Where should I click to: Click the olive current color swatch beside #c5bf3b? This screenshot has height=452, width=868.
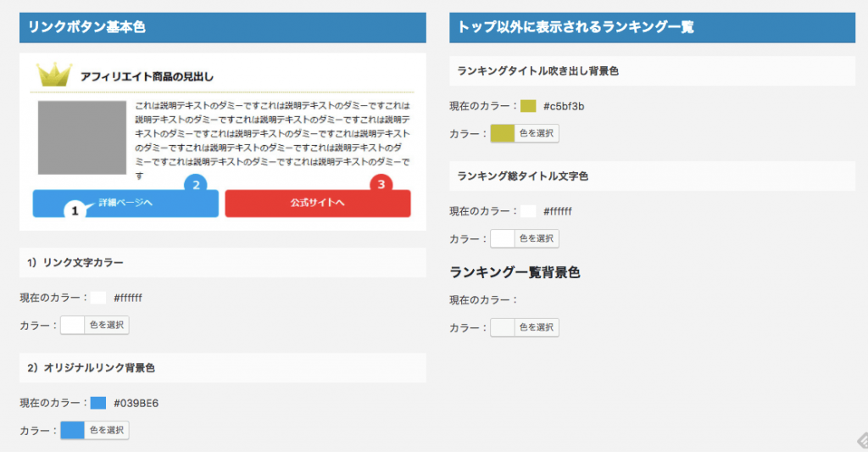click(x=528, y=106)
